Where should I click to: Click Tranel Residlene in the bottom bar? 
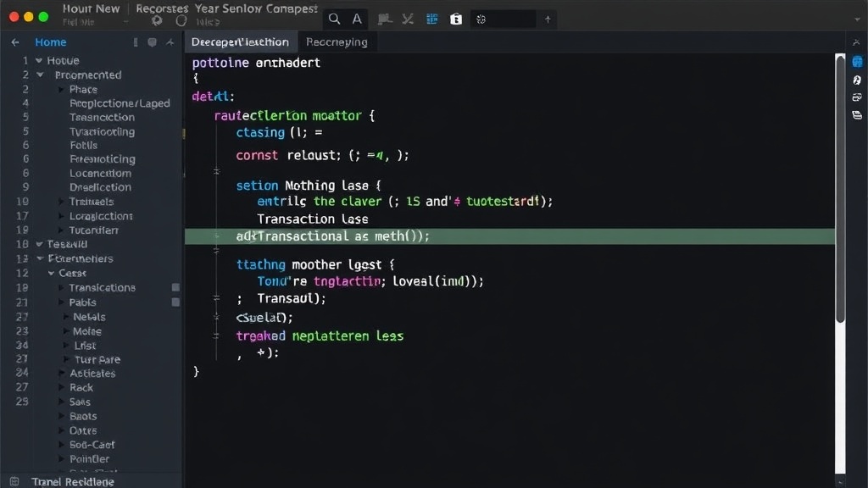(x=73, y=482)
